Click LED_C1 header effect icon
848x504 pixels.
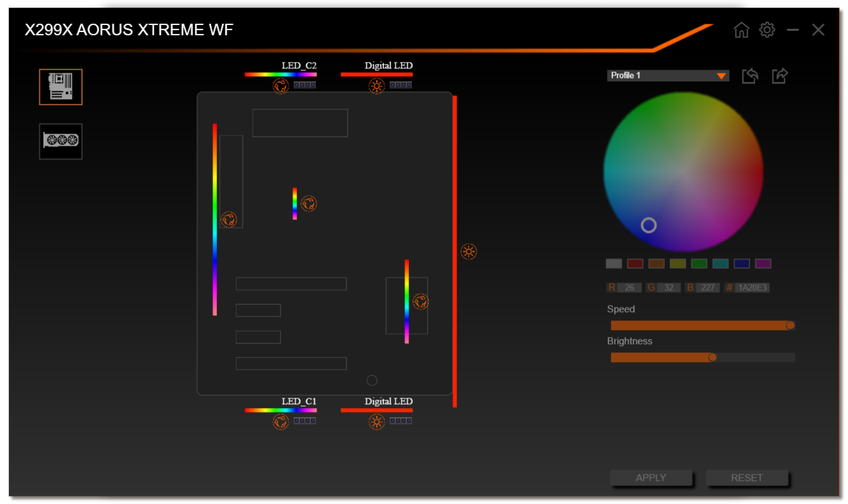click(280, 421)
